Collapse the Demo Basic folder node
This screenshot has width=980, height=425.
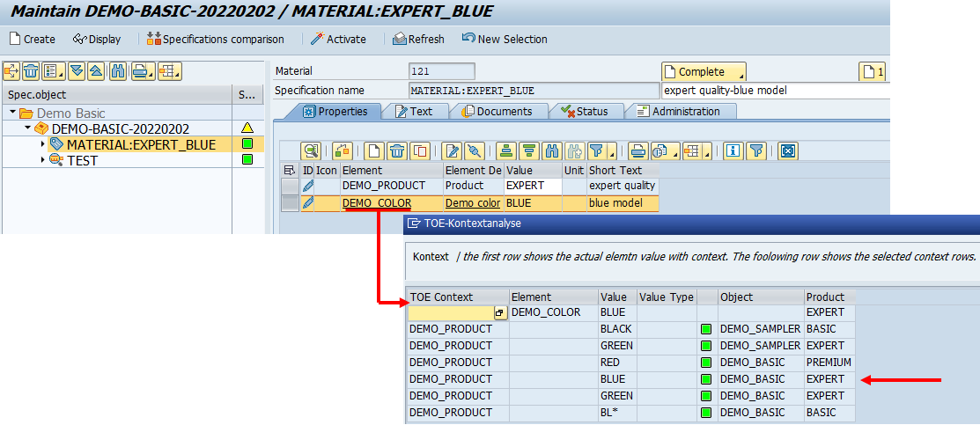(x=13, y=113)
